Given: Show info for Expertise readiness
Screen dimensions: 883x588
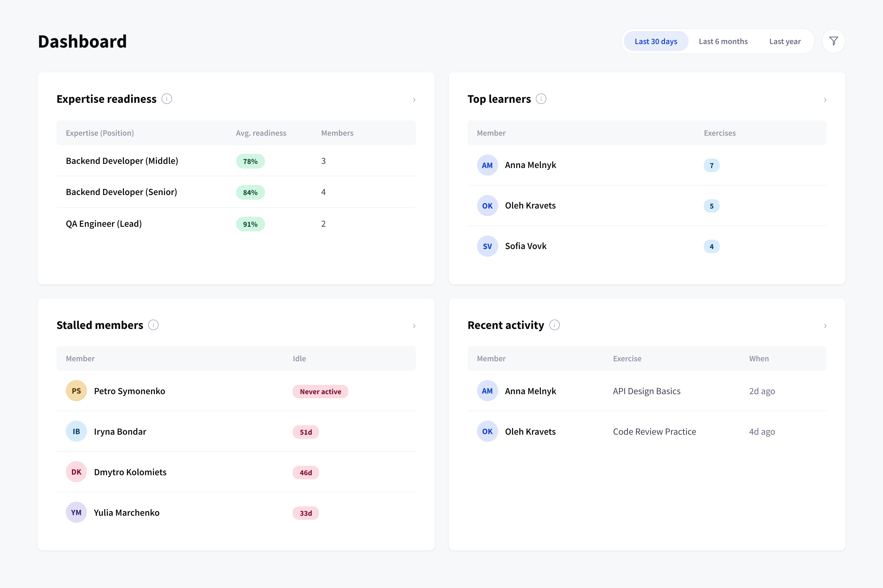Looking at the screenshot, I should pyautogui.click(x=167, y=99).
